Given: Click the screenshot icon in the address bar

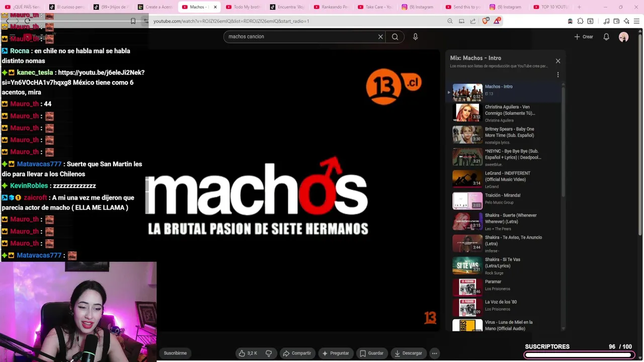Looking at the screenshot, I should click(461, 21).
